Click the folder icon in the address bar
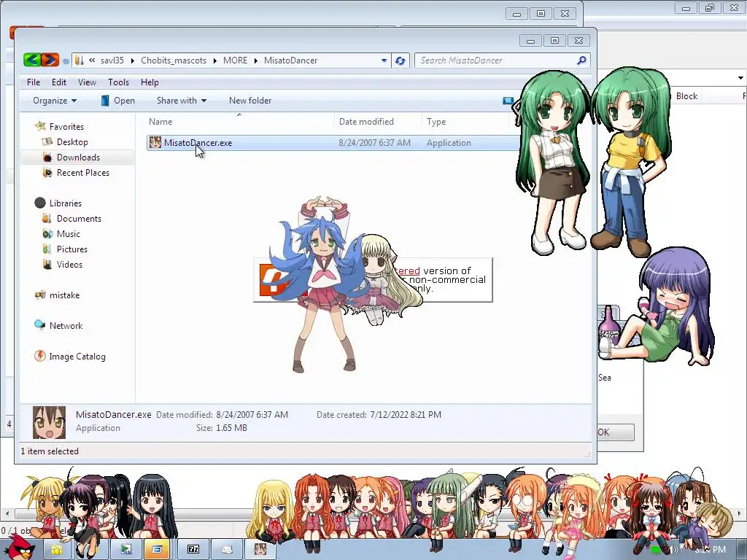 point(79,61)
